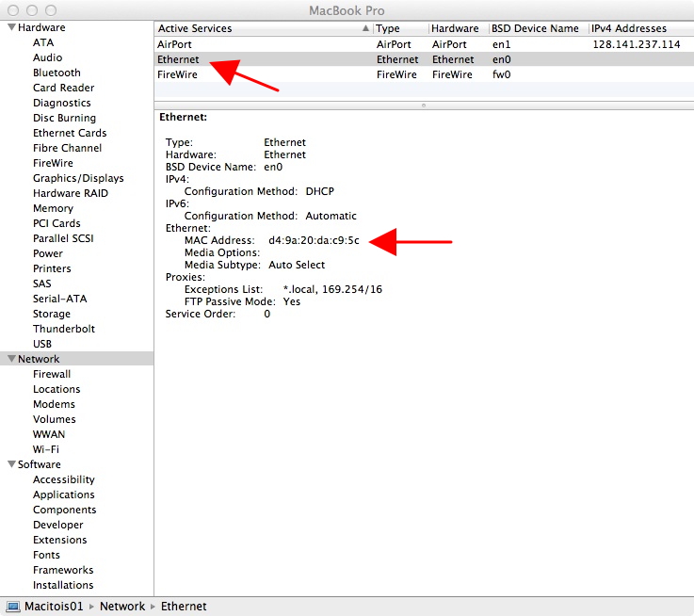Open Accessibility under Software
This screenshot has height=616, width=694.
click(64, 479)
